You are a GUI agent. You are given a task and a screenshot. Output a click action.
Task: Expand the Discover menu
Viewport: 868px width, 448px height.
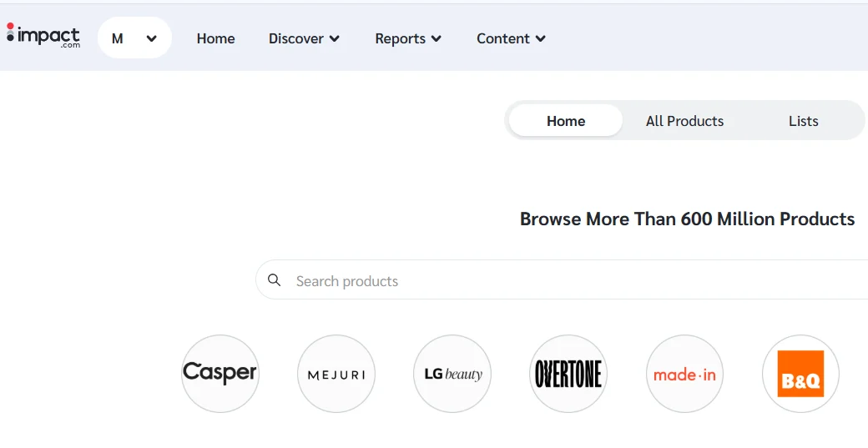click(x=304, y=38)
